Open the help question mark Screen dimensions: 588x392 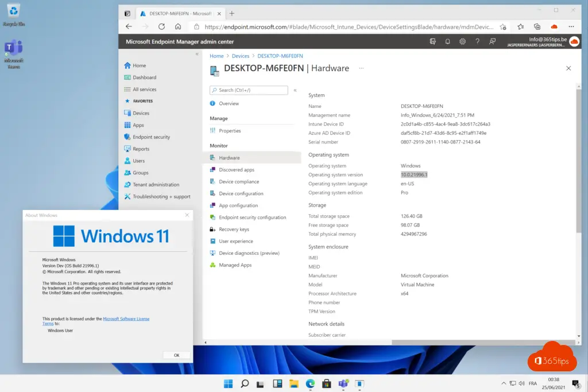point(477,41)
